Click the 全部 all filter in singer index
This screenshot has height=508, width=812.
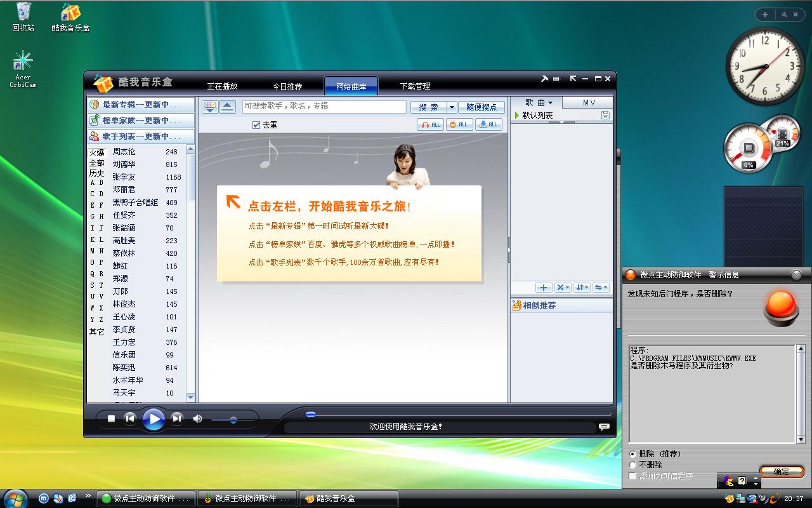click(96, 163)
